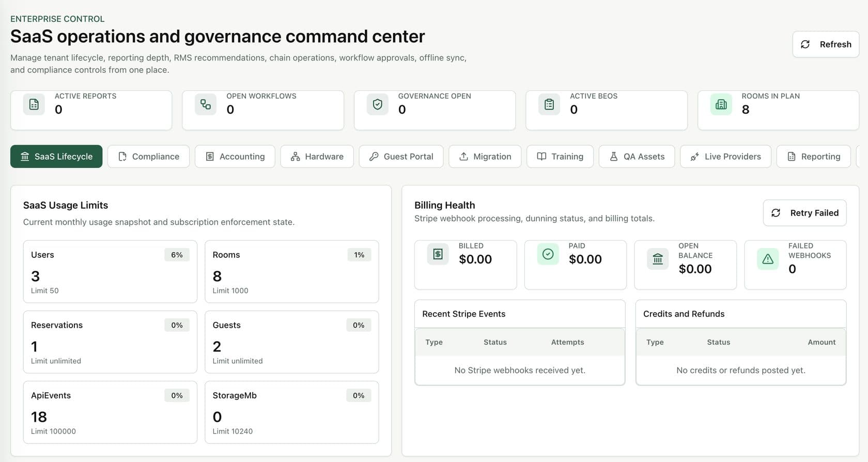Click the Credits and Refunds heading
Screen dimensions: 868x462
pos(684,314)
